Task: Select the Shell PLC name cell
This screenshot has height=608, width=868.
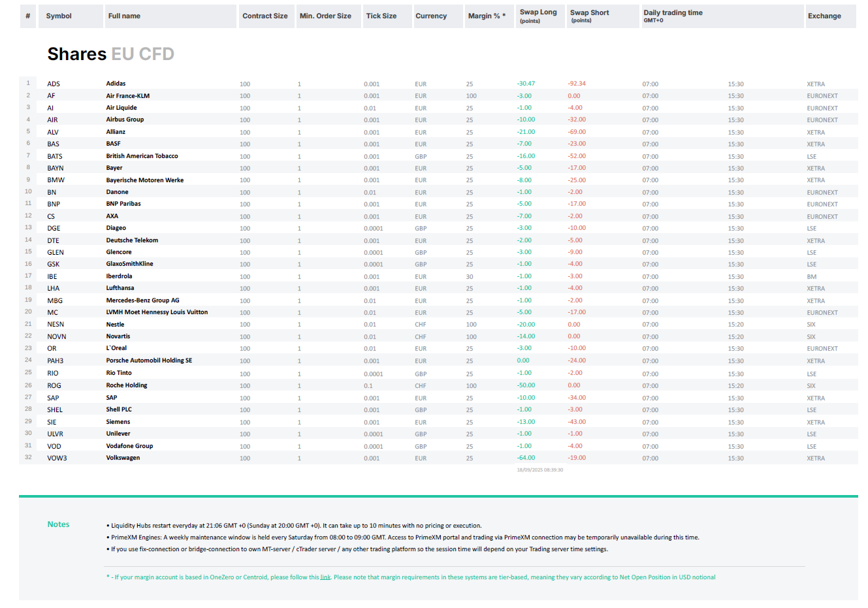Action: pos(119,409)
